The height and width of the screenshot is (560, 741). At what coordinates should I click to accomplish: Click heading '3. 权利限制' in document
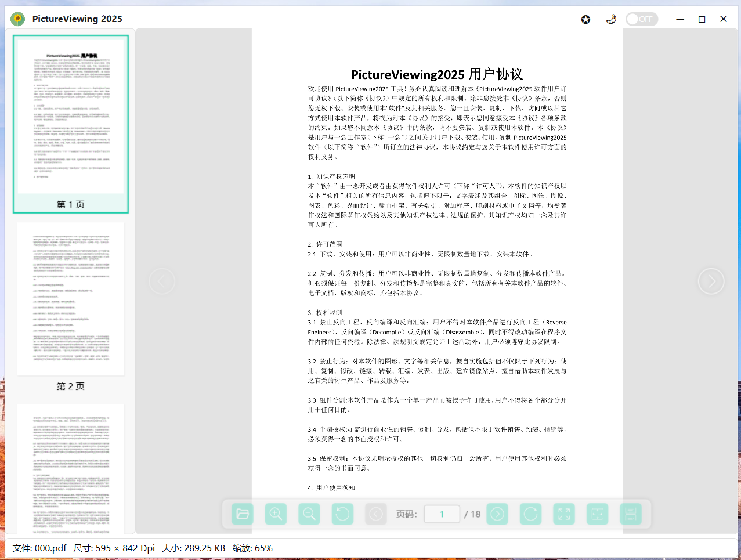pyautogui.click(x=325, y=312)
